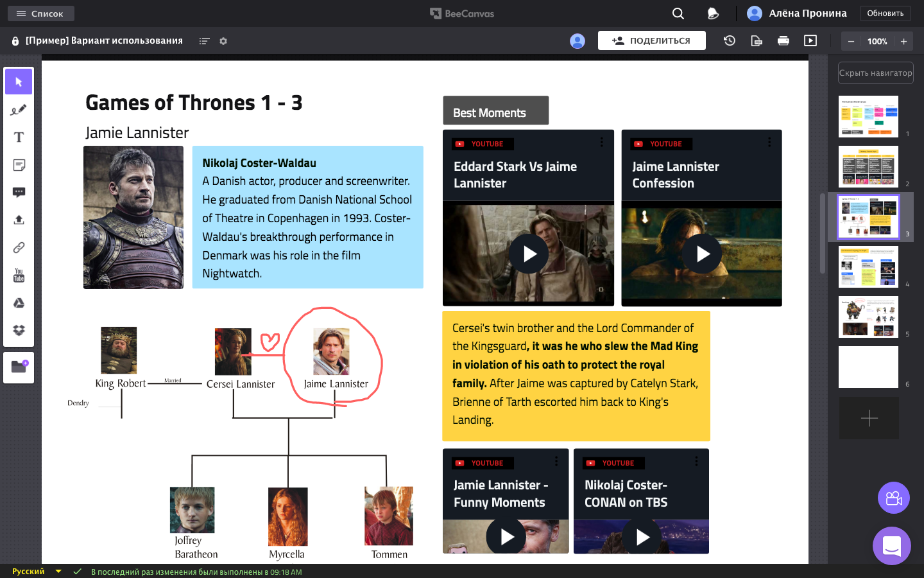Click Joffrey Baratheon's portrait

[x=192, y=510]
